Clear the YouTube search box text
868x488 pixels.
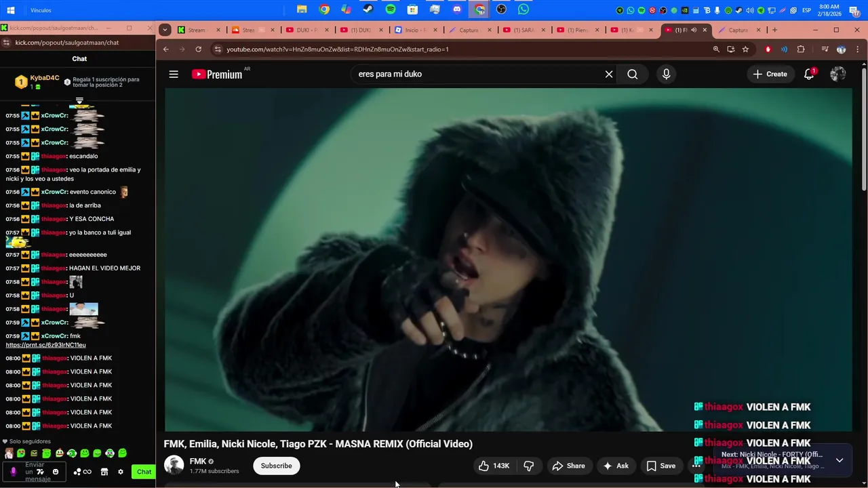coord(609,75)
